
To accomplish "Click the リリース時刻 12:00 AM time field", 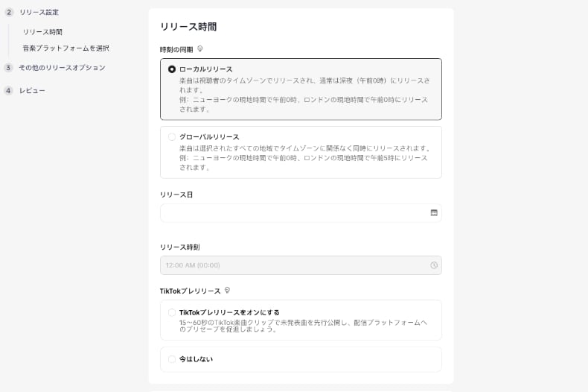I will pyautogui.click(x=294, y=265).
